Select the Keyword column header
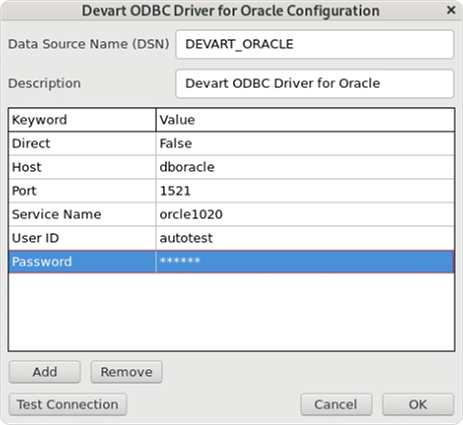Screen dimensions: 463x425 tap(82, 120)
